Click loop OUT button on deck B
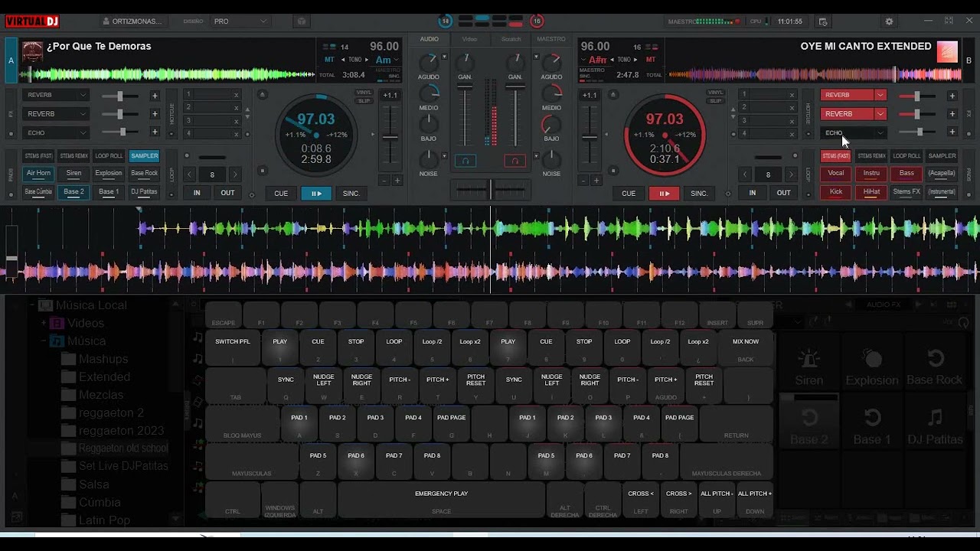The image size is (980, 551). tap(783, 193)
